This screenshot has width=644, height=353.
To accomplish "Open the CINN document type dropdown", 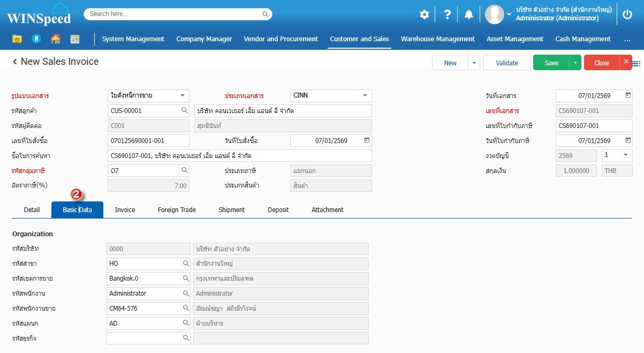I will [365, 96].
